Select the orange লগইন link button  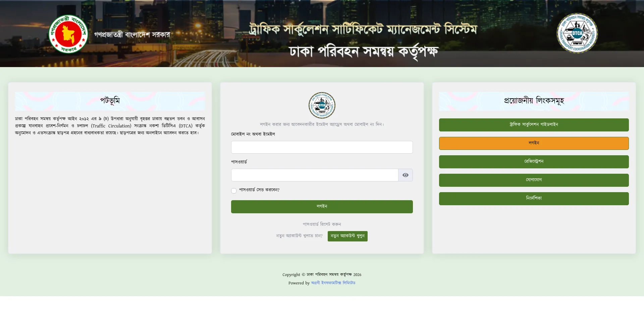click(x=534, y=143)
